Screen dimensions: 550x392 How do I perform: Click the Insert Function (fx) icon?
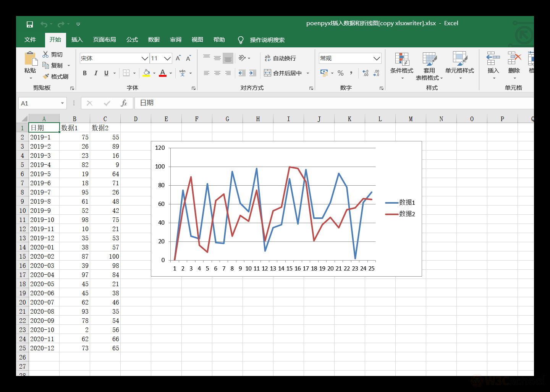124,103
